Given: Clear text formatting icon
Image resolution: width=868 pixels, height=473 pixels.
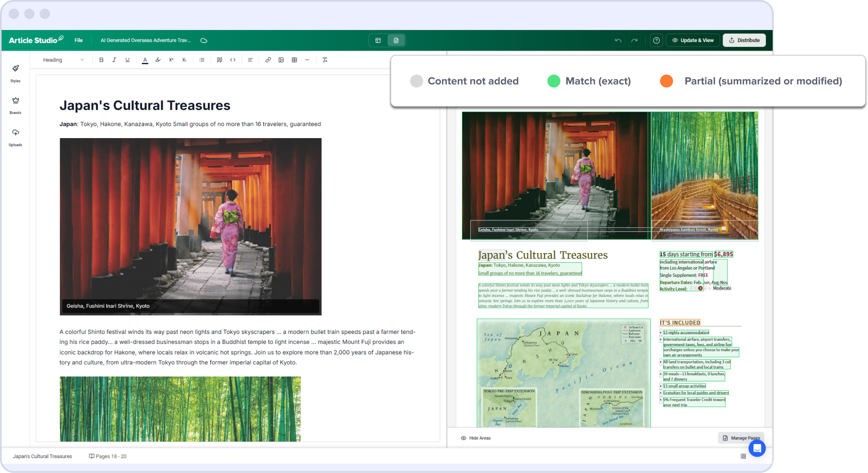Looking at the screenshot, I should click(x=325, y=60).
